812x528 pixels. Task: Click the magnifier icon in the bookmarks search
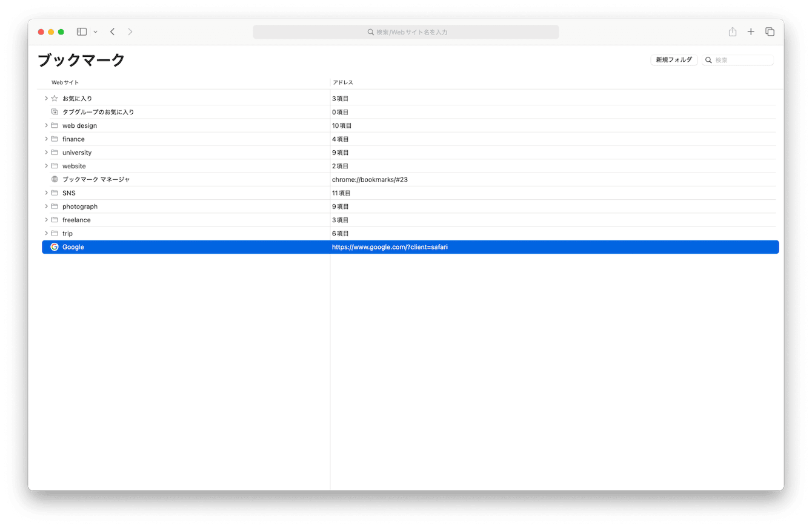point(708,60)
